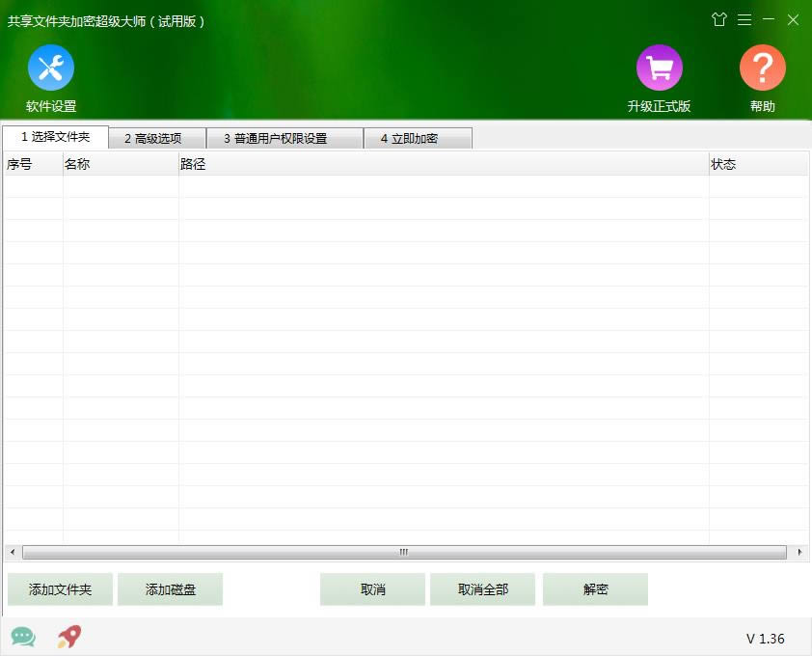
Task: Click the red rocket icon
Action: tap(69, 637)
